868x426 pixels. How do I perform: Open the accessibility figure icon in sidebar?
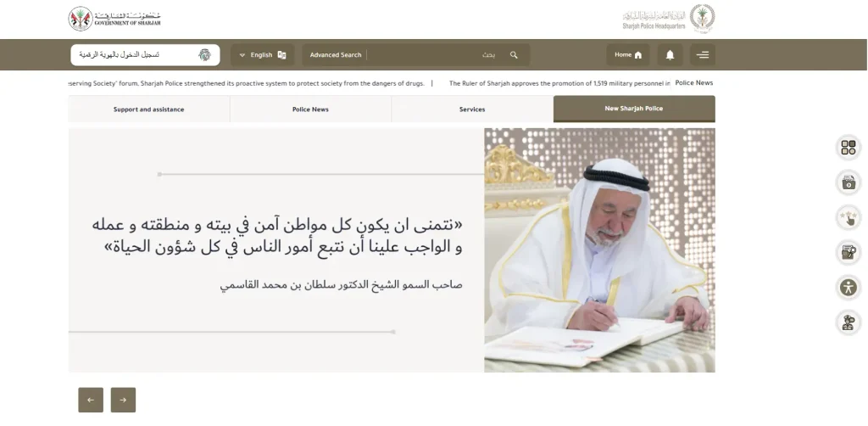click(848, 288)
